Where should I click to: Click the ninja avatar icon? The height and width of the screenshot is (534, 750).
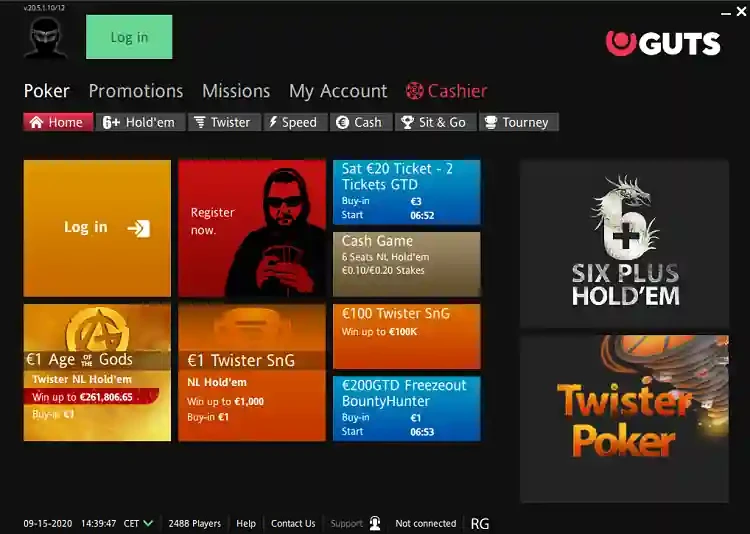tap(45, 38)
